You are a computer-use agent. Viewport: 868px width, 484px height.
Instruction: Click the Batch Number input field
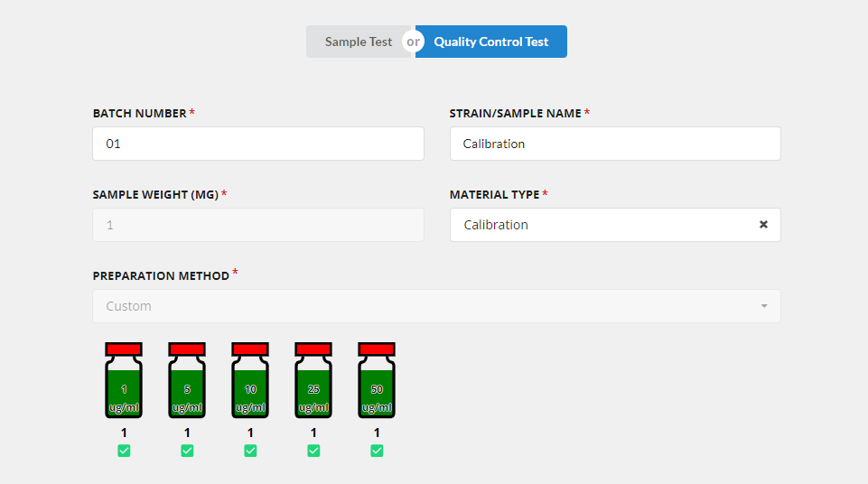point(258,144)
